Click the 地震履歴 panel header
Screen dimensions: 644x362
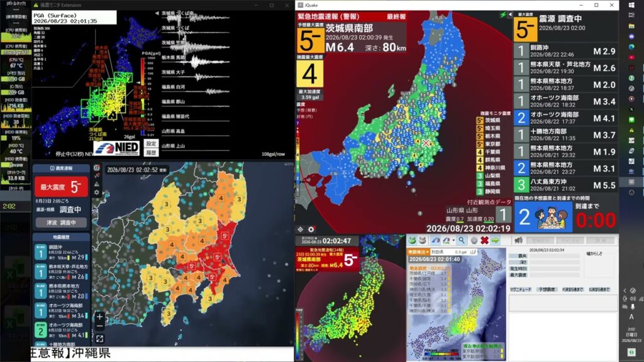pos(61,237)
